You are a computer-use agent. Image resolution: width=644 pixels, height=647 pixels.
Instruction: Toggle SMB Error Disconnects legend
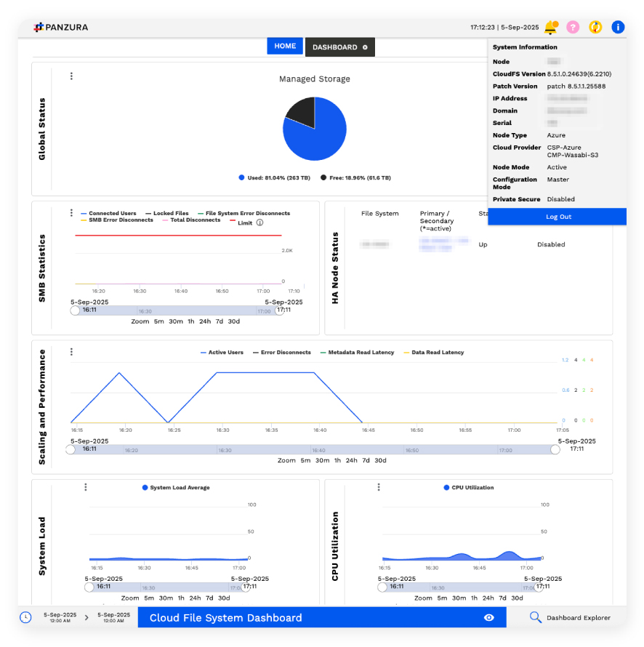pyautogui.click(x=117, y=220)
